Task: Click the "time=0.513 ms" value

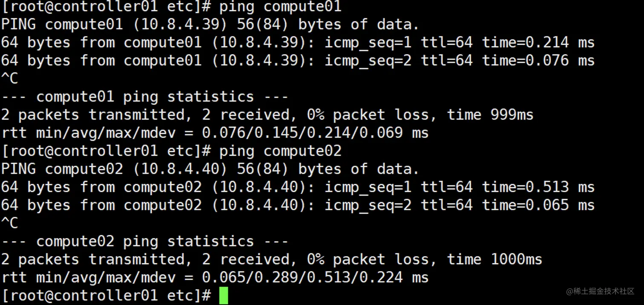Action: point(538,187)
